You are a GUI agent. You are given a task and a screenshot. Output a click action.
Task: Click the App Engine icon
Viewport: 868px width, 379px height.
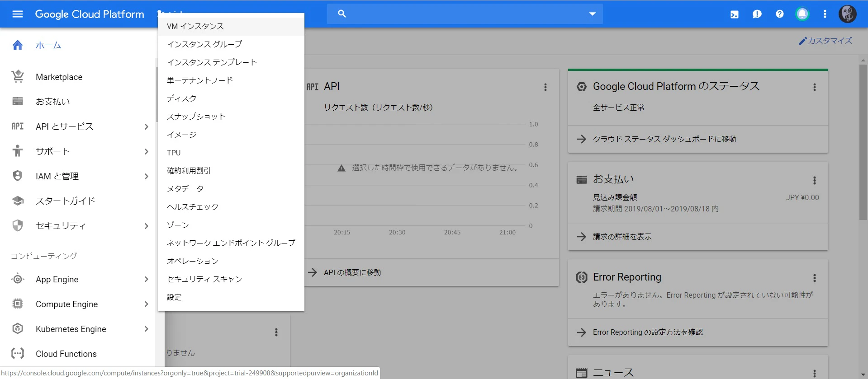18,279
